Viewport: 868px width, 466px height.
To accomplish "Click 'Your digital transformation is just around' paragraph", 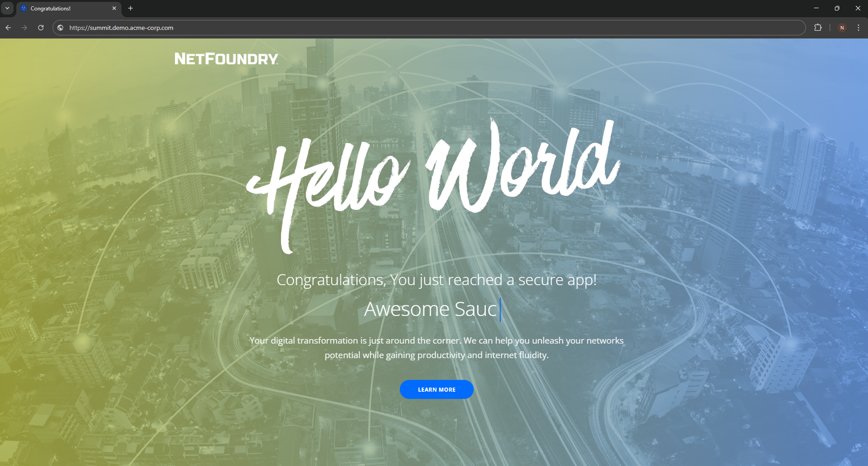I will (436, 348).
